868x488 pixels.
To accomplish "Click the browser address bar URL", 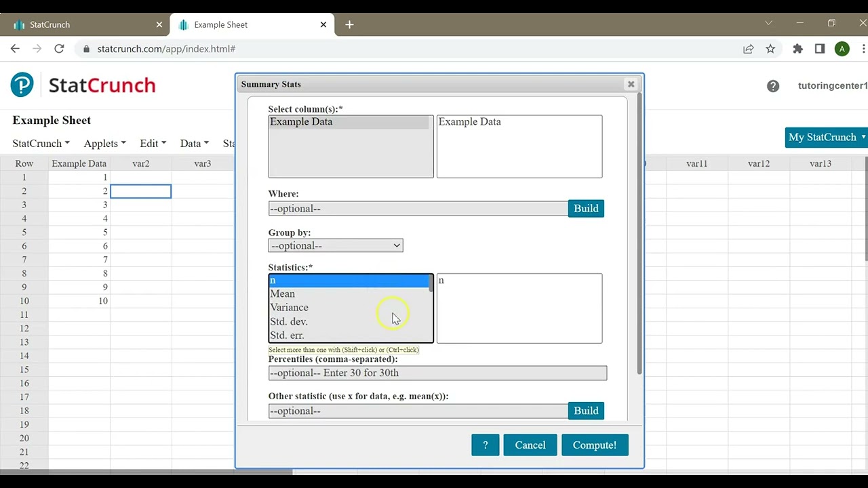I will 166,49.
